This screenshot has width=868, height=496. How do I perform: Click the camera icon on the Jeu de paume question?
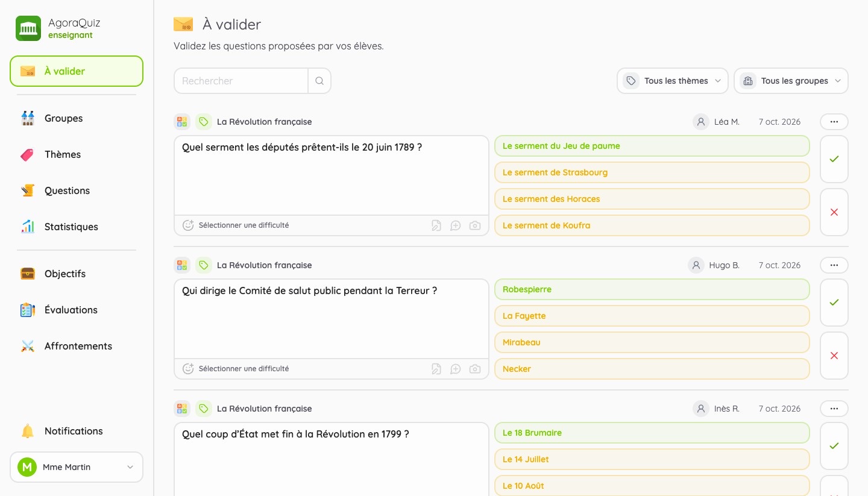pos(475,225)
